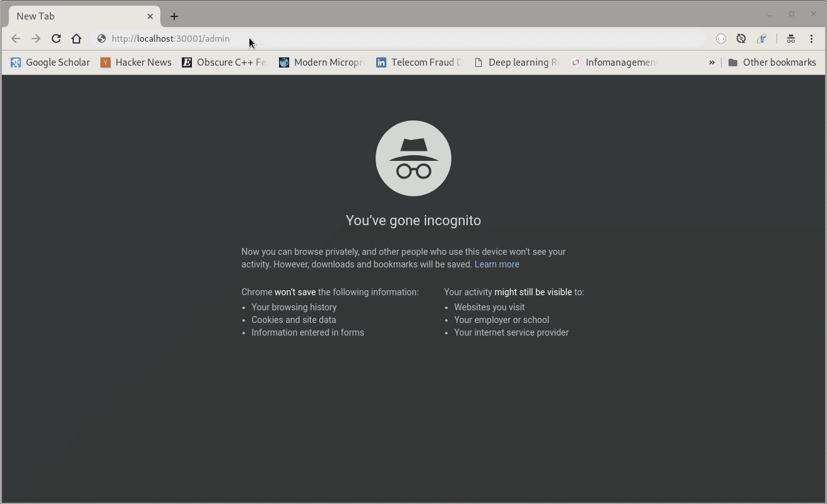Open the Modern Microprocessors bookmark
This screenshot has width=827, height=504.
tap(322, 62)
